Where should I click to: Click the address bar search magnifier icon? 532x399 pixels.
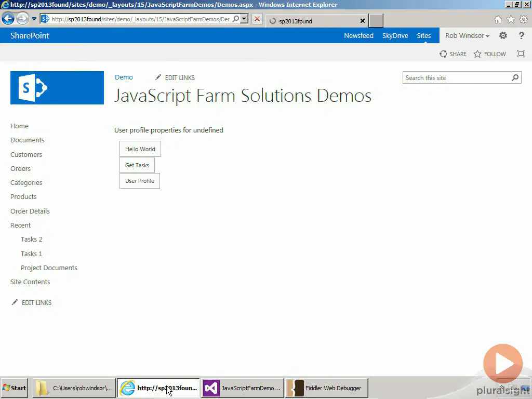coord(236,19)
